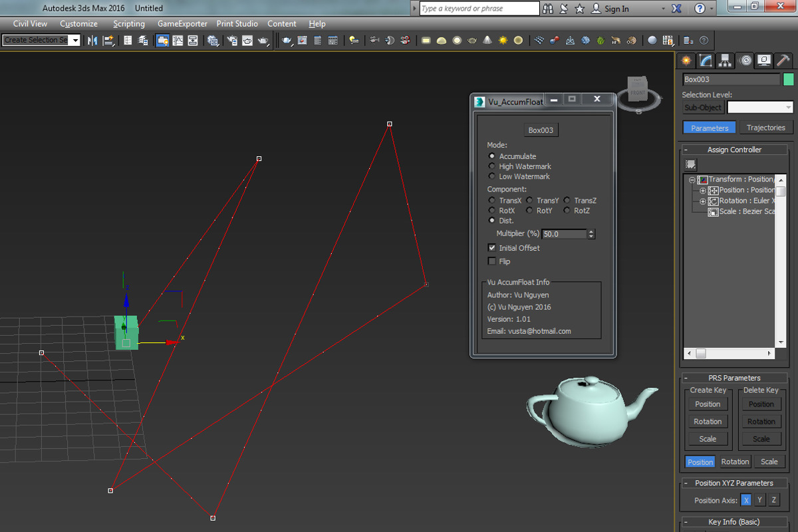Open the Display command panel tab
Image resolution: width=798 pixels, height=532 pixels.
pos(765,61)
